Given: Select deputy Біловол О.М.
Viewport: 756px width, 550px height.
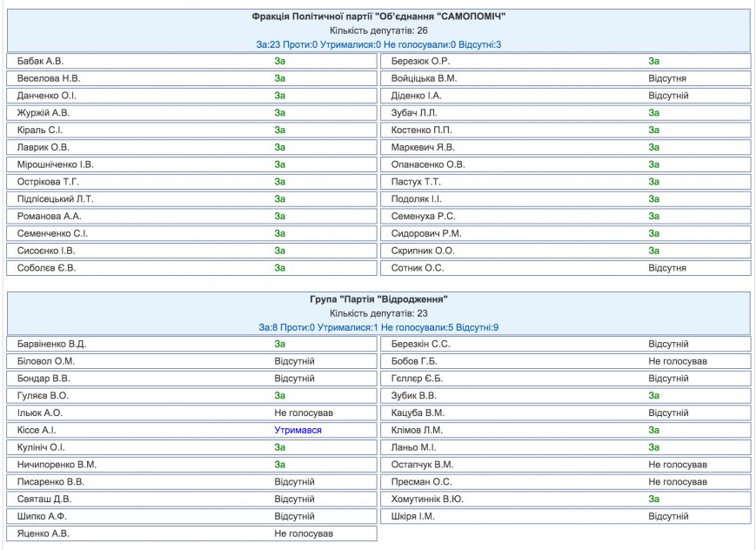Looking at the screenshot, I should point(46,361).
